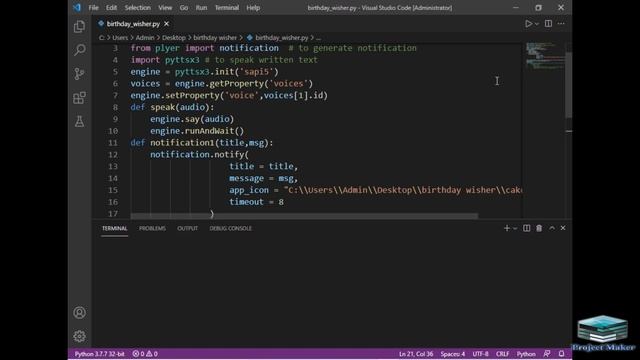Click line number 8 in gutter
Viewport: 640px width, 360px height.
(116, 107)
